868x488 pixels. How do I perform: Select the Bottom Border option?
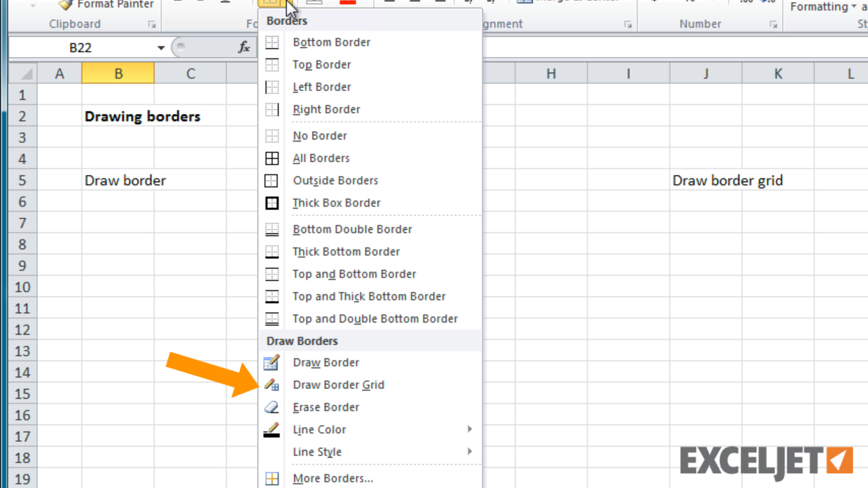(332, 42)
